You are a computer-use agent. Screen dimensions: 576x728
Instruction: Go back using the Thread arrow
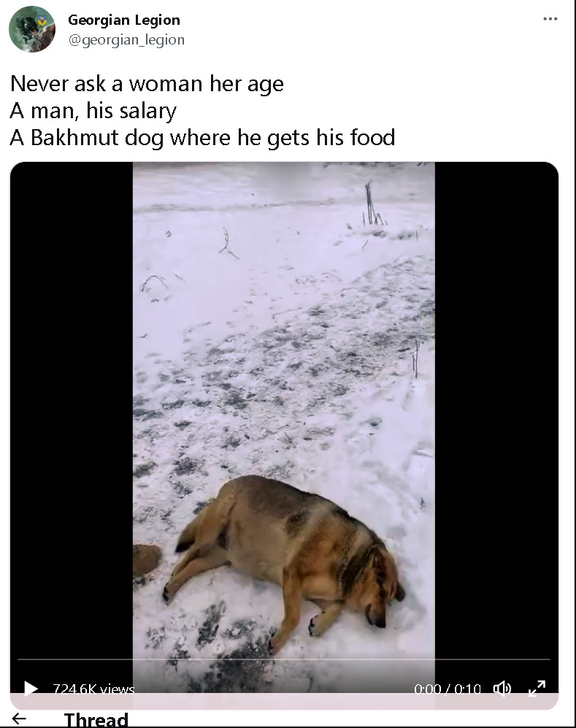click(19, 719)
